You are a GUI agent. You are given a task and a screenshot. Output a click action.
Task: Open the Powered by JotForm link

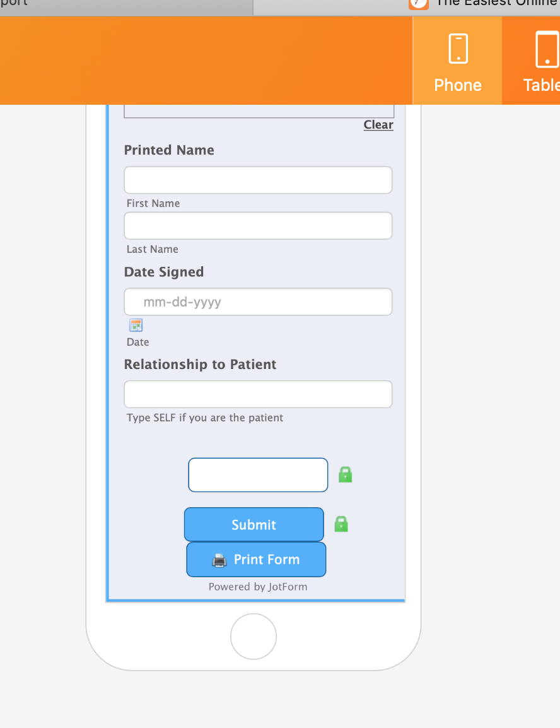258,587
